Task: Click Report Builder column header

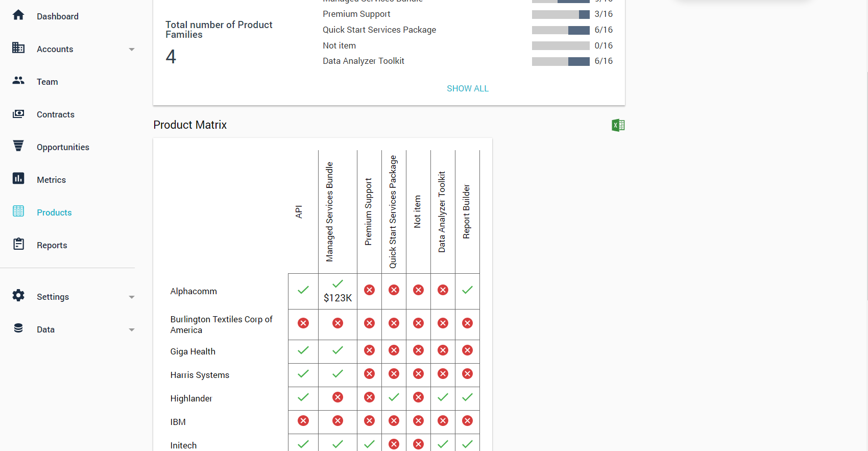Action: [466, 211]
